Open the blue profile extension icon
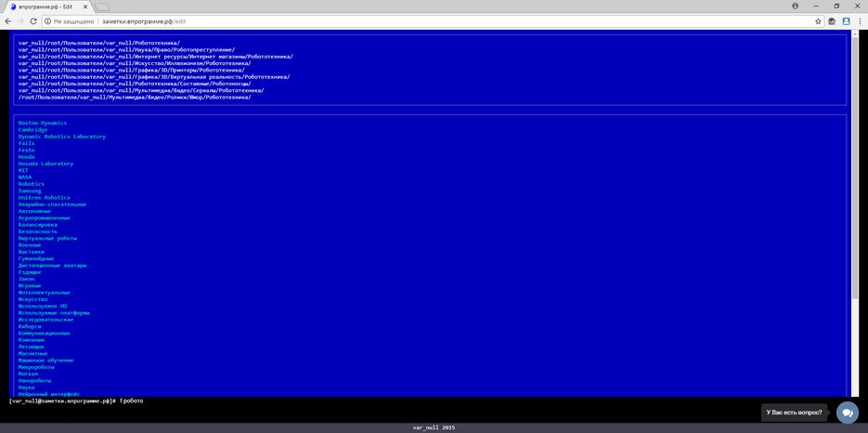Screen dimensions: 868x433 pyautogui.click(x=846, y=21)
